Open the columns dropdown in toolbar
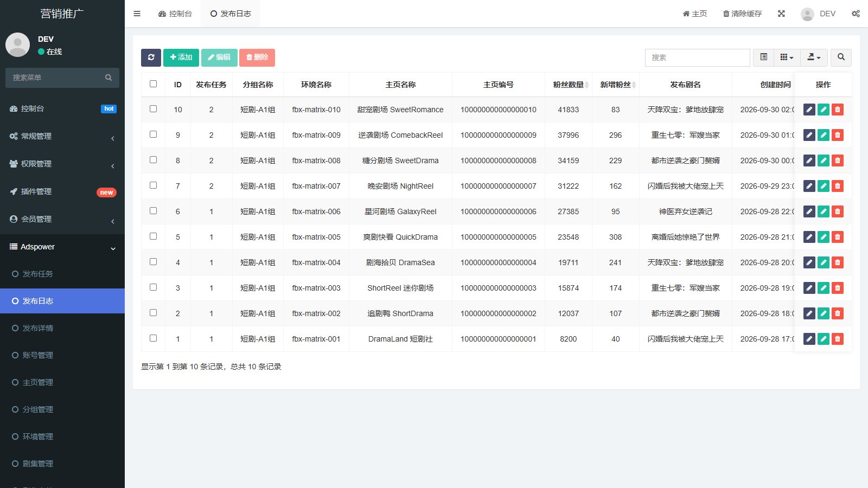 coord(787,57)
